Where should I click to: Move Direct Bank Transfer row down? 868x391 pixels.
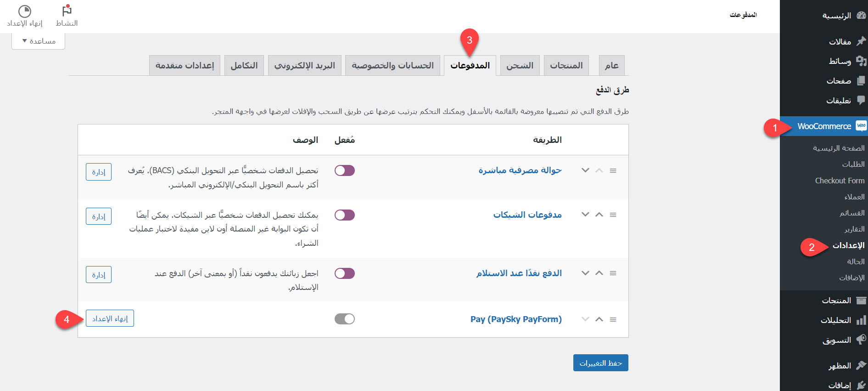coord(585,170)
